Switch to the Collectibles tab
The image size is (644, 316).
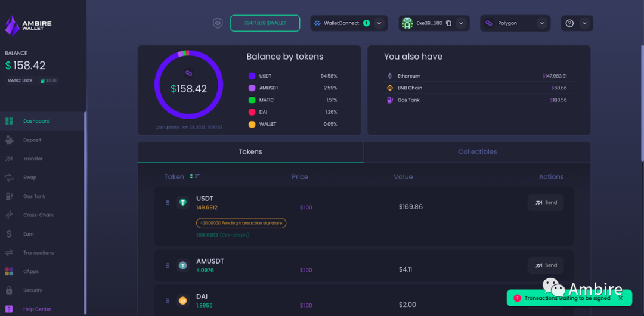(477, 151)
